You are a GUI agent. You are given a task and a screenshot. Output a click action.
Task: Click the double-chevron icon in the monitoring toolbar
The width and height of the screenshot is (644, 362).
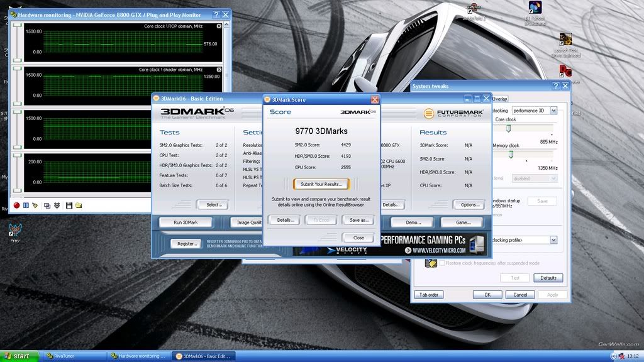coord(57,206)
